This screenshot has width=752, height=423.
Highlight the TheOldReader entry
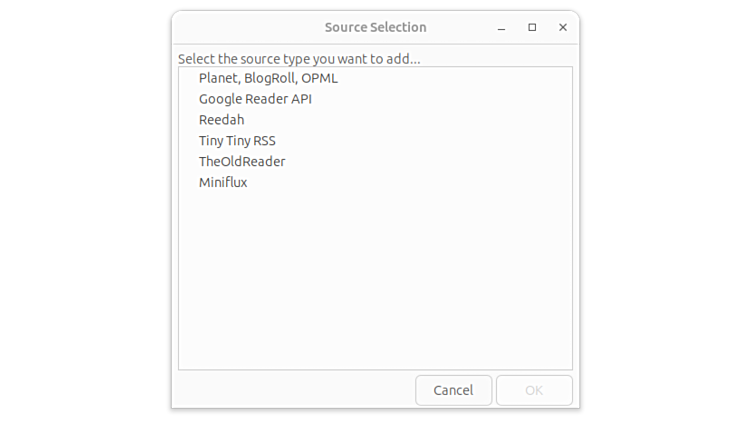pyautogui.click(x=242, y=162)
